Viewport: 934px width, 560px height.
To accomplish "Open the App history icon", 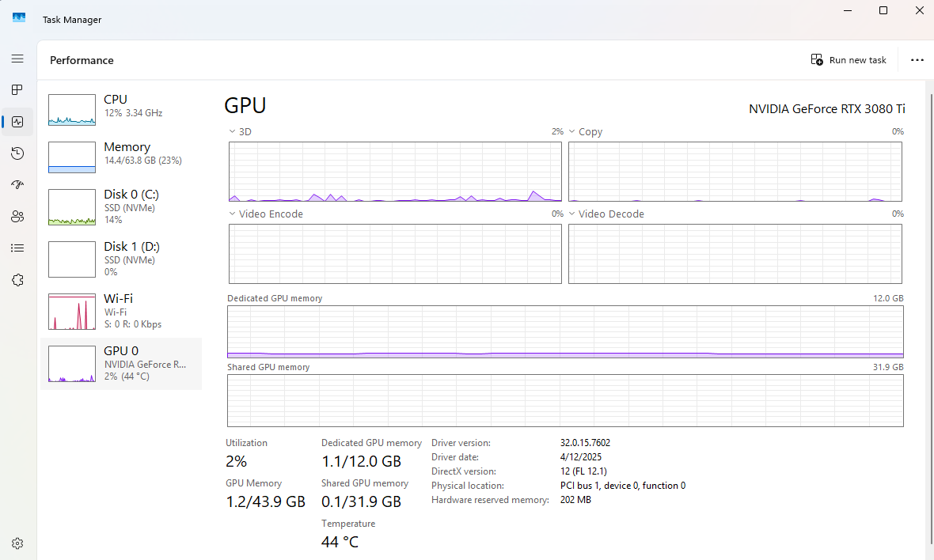I will [17, 153].
